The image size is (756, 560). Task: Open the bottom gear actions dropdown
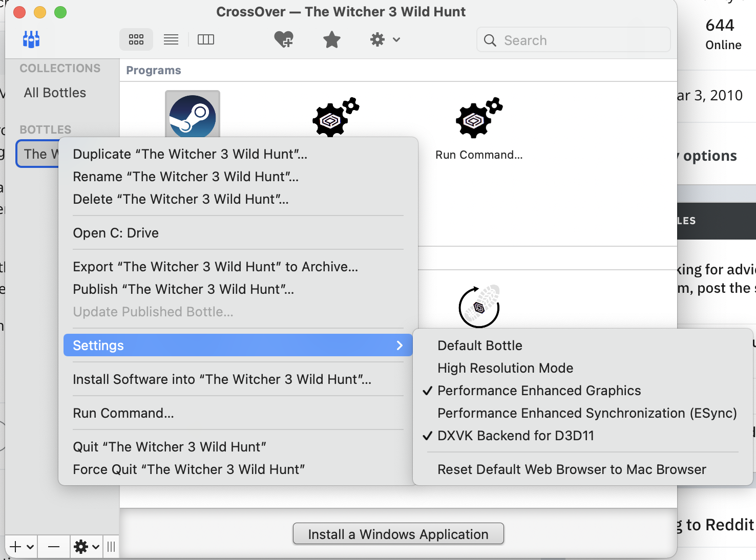point(86,547)
